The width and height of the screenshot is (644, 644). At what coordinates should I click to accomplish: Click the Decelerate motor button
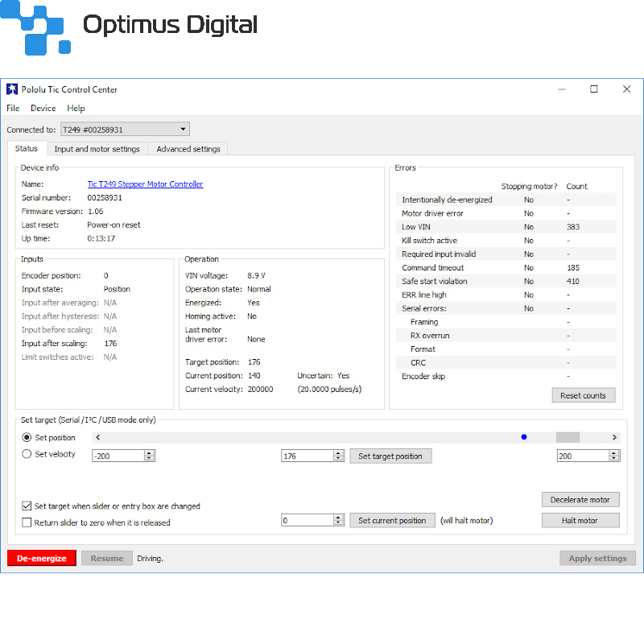(x=580, y=500)
